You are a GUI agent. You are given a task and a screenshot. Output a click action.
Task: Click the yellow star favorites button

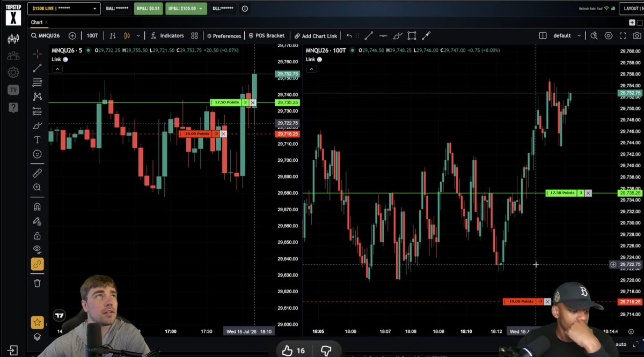click(x=37, y=322)
